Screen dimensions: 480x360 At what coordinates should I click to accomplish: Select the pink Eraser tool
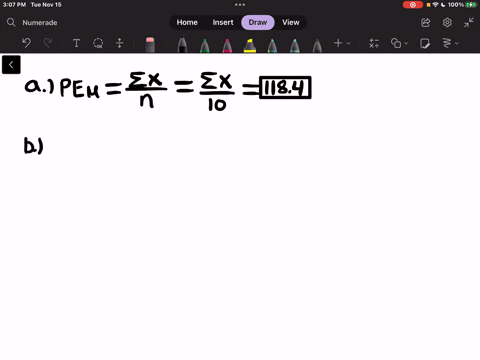click(150, 45)
